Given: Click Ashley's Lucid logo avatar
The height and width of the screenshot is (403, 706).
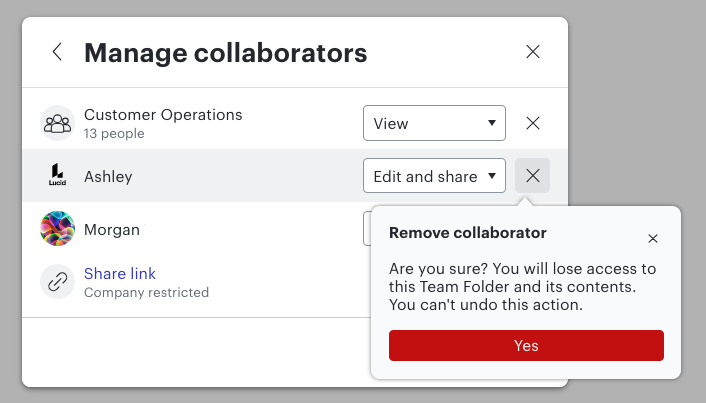Looking at the screenshot, I should (x=57, y=176).
